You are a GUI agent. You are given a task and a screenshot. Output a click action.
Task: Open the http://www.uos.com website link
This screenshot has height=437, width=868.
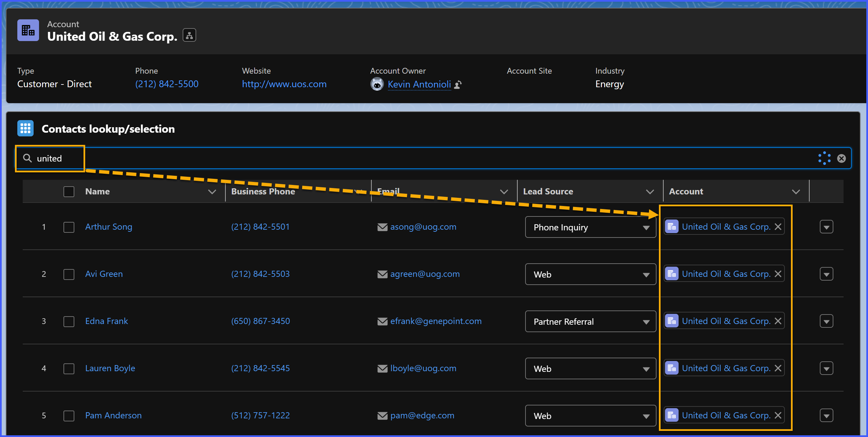coord(284,84)
